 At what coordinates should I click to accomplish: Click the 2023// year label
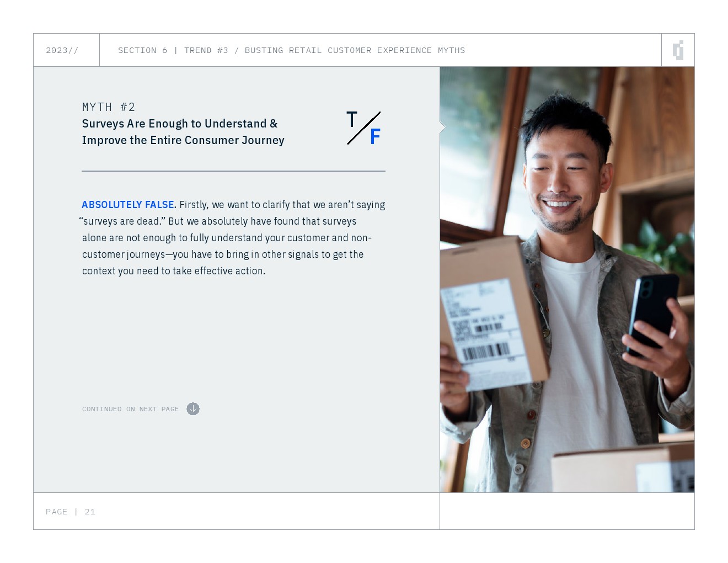tap(62, 50)
